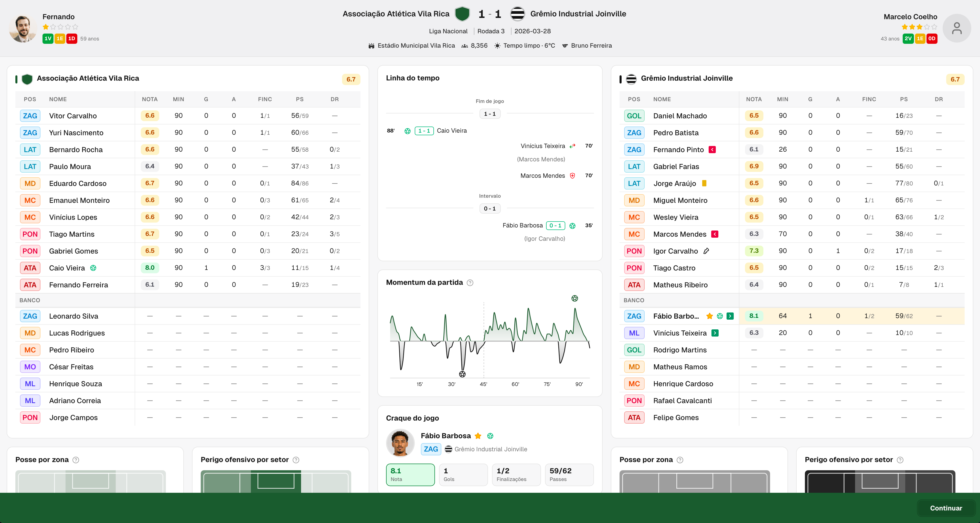This screenshot has height=523, width=980.
Task: Click Jorge Araújo's yellow card icon
Action: coord(704,183)
